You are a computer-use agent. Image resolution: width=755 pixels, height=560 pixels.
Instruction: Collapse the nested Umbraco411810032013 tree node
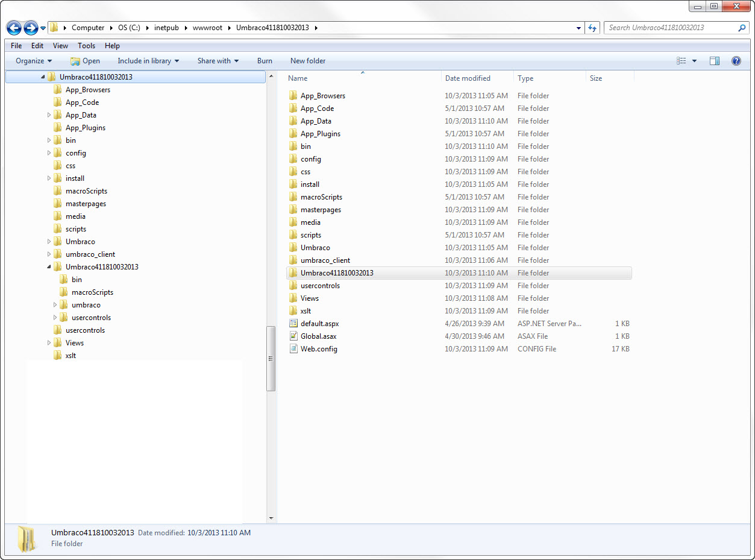(x=49, y=267)
